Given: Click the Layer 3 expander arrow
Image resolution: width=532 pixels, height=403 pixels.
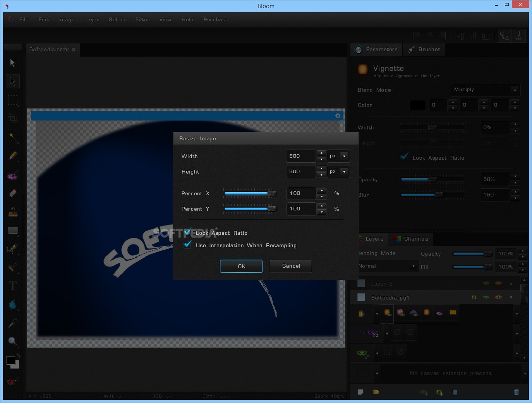Looking at the screenshot, I should (x=511, y=283).
